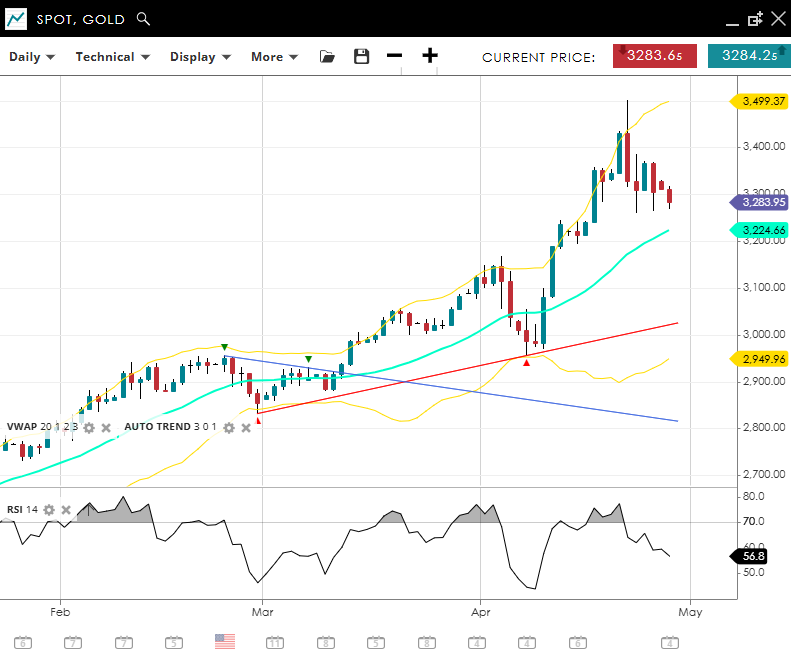Open VWAP indicator settings gear
Viewport: 791px width, 654px height.
tap(89, 428)
